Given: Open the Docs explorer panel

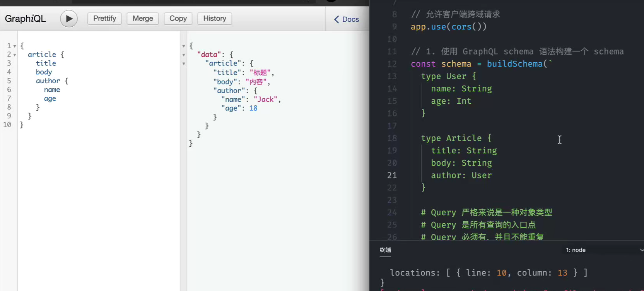Looking at the screenshot, I should (347, 19).
